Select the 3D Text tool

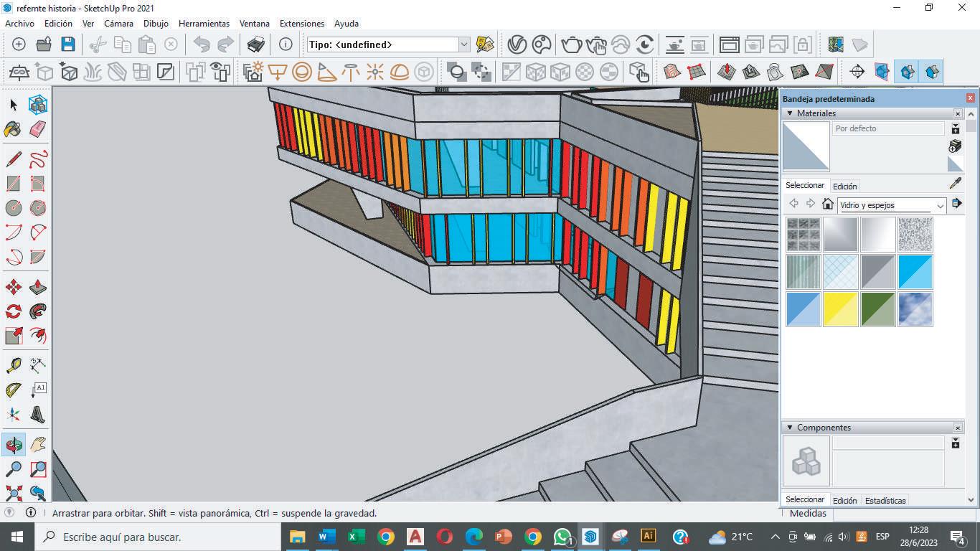(x=37, y=414)
